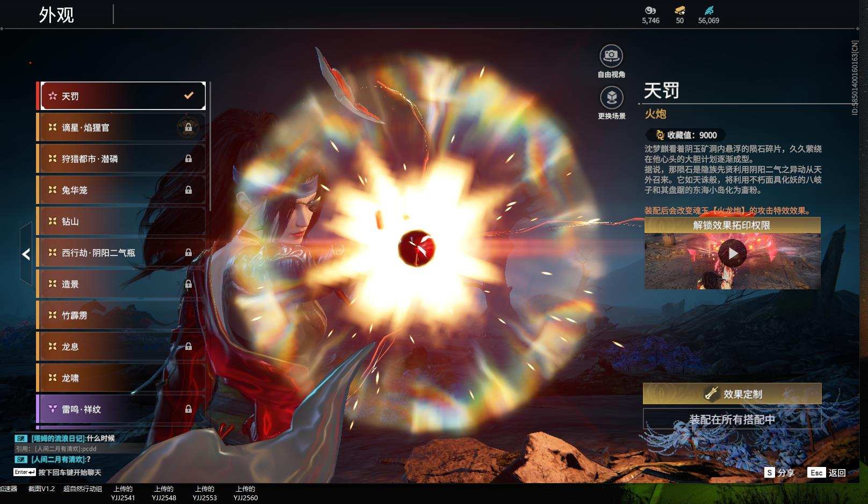
Task: Click chat sender name 人间二月有清欢
Action: tap(59, 459)
